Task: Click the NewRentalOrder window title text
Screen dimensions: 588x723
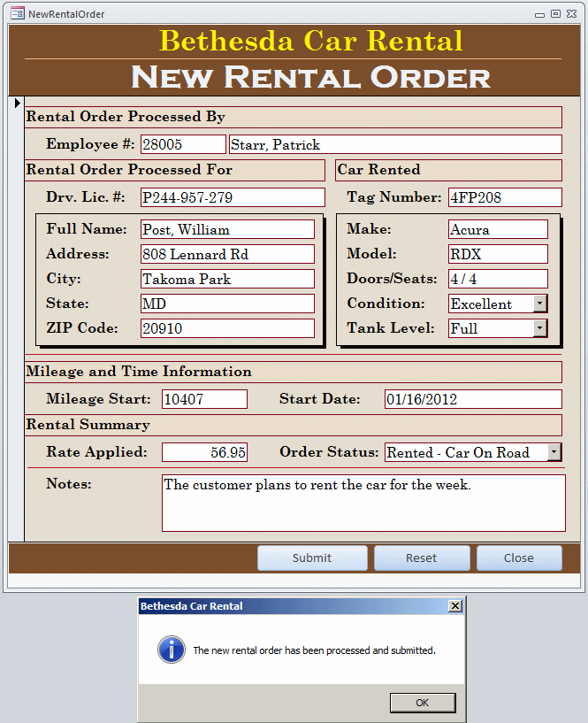Action: point(66,14)
